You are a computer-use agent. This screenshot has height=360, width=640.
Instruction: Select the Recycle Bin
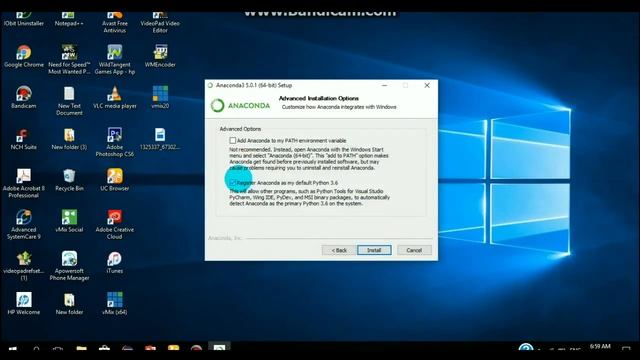point(69,180)
